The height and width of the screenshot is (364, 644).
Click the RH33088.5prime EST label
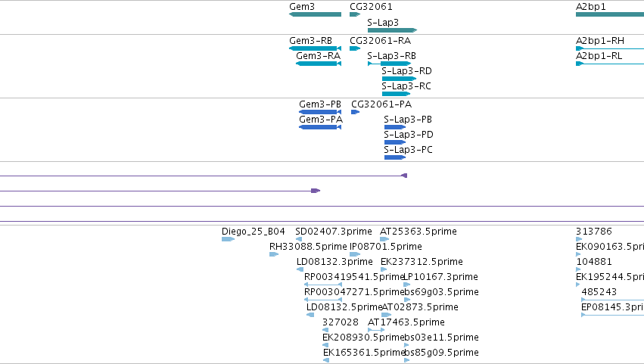coord(308,247)
